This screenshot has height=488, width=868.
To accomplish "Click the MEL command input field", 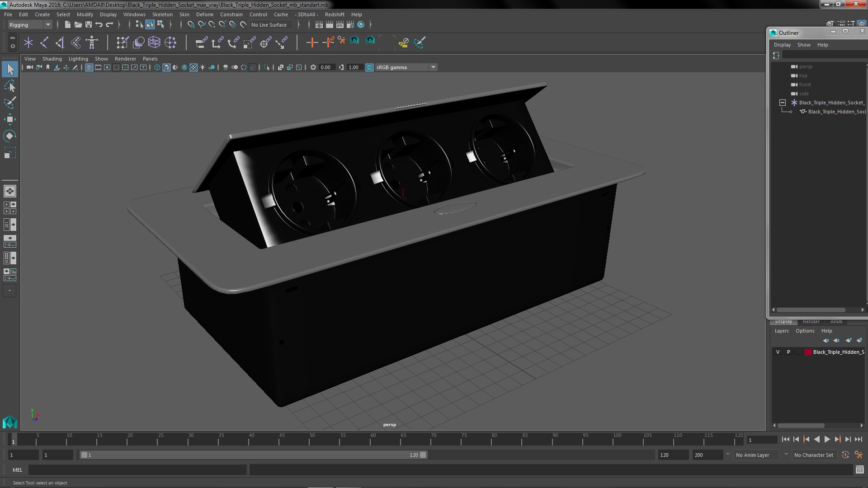I will pyautogui.click(x=137, y=470).
